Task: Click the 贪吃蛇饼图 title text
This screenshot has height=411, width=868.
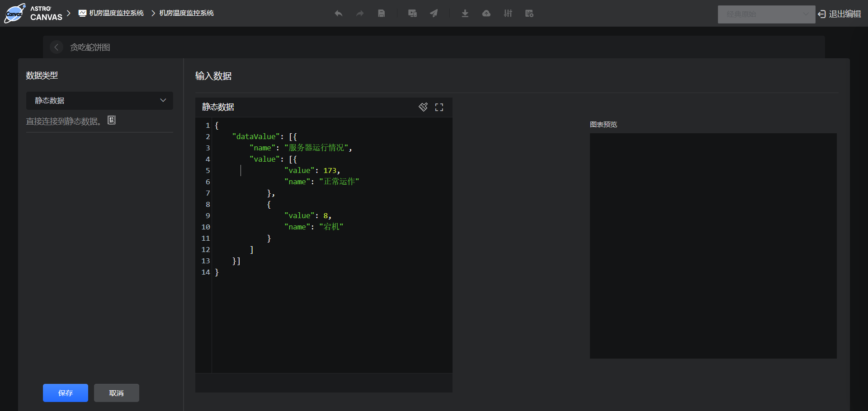Action: click(x=90, y=47)
